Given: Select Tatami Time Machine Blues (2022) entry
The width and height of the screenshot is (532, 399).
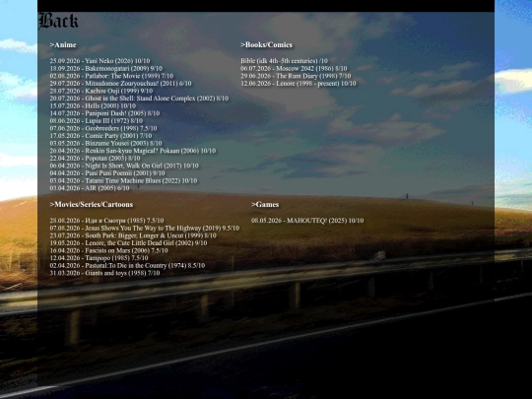Looking at the screenshot, I should tap(123, 180).
